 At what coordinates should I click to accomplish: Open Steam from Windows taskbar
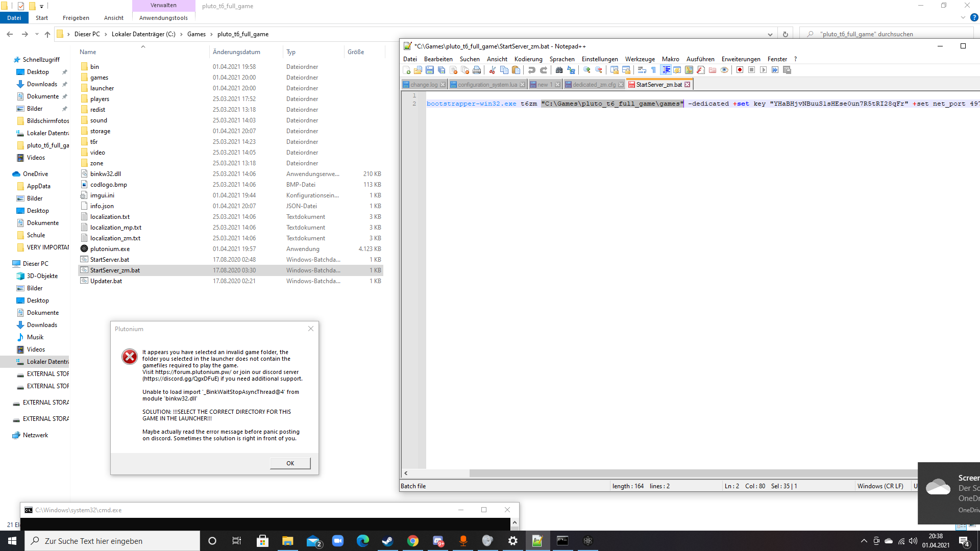coord(387,541)
